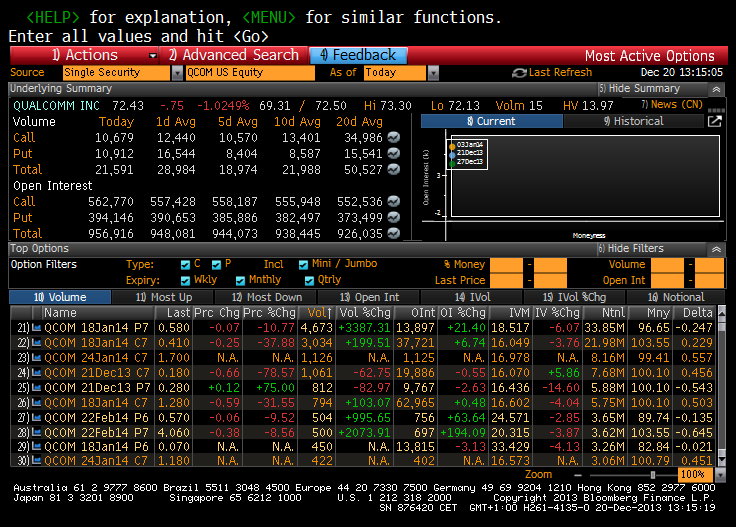
Task: Click the Open Int maximum filter field
Action: [709, 281]
